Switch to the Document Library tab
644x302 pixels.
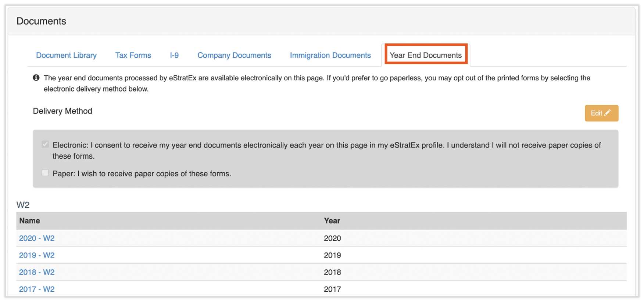pos(66,55)
